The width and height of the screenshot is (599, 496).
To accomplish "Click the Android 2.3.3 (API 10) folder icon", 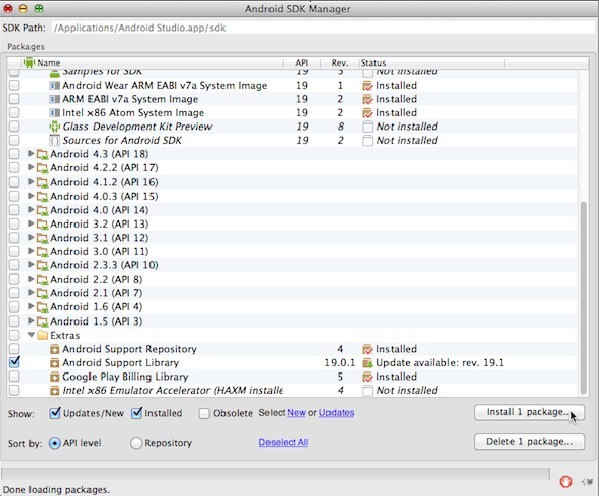I will coord(42,265).
